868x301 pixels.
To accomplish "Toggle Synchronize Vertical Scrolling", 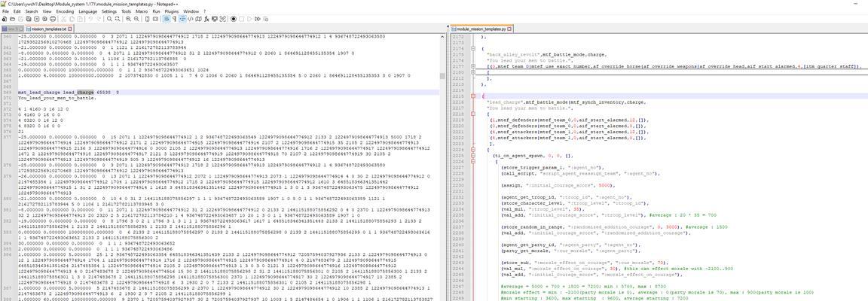I will [147, 18].
